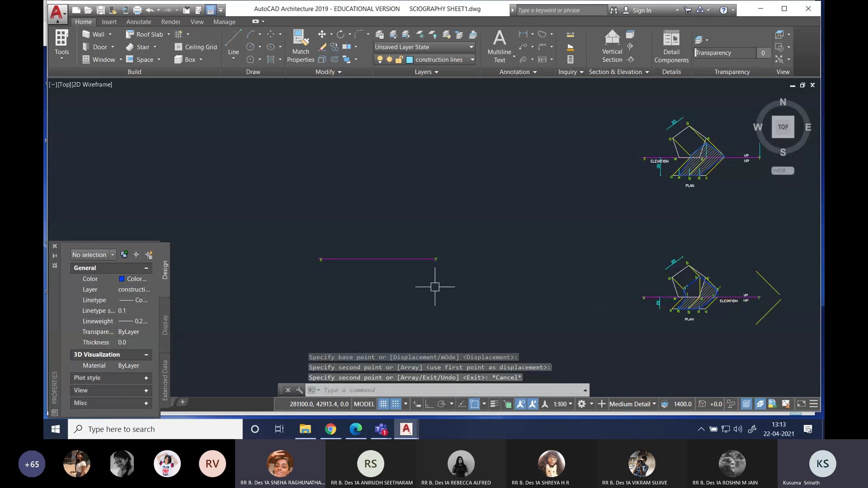Open the Render tab

pyautogui.click(x=170, y=21)
